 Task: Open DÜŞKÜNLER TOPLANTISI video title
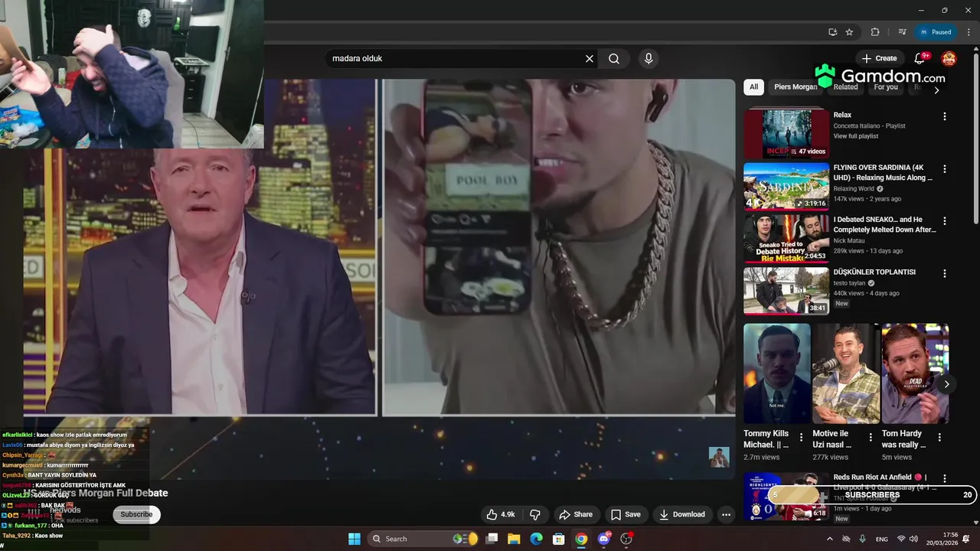pos(874,272)
